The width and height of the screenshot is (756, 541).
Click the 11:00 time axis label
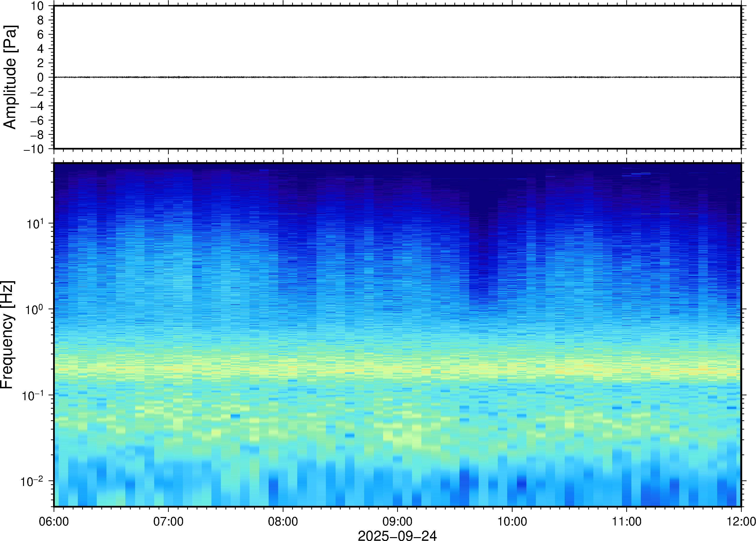point(626,521)
